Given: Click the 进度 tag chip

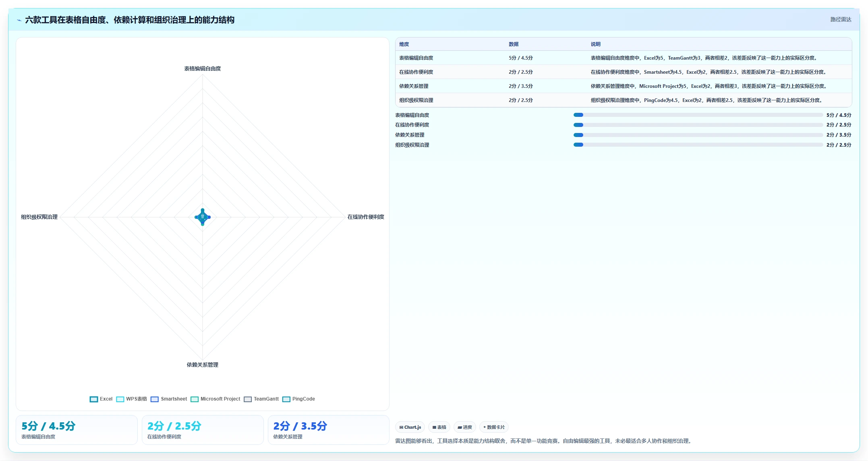Looking at the screenshot, I should 465,427.
